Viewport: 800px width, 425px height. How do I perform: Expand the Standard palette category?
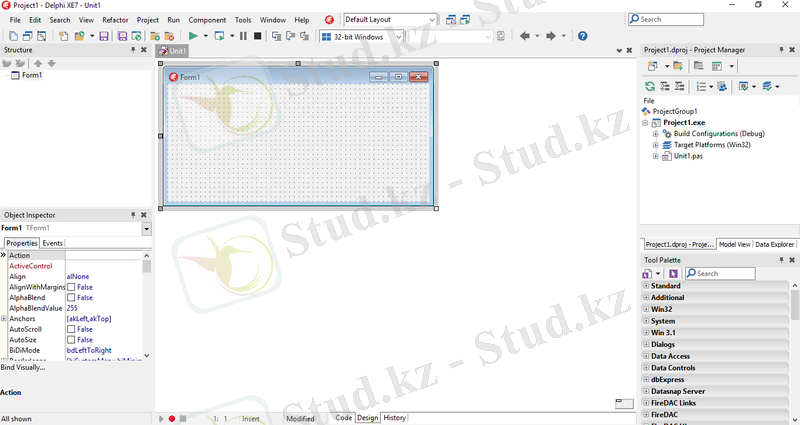(x=646, y=286)
